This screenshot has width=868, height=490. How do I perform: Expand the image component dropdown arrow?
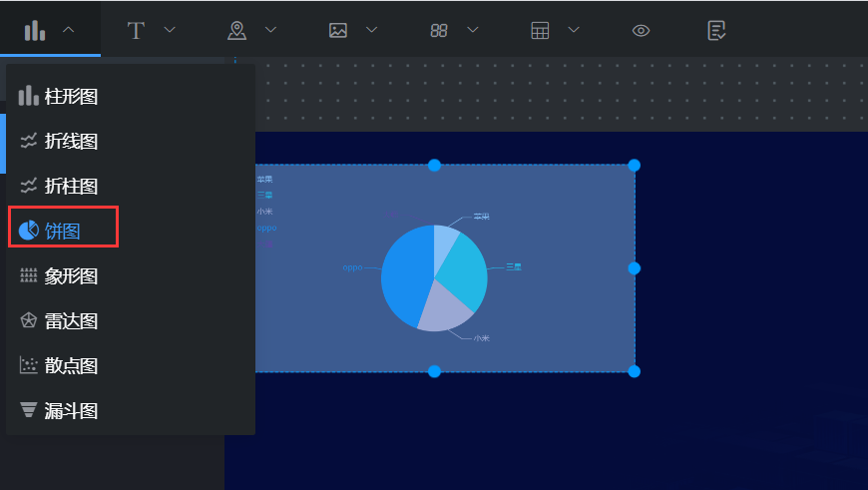[372, 30]
